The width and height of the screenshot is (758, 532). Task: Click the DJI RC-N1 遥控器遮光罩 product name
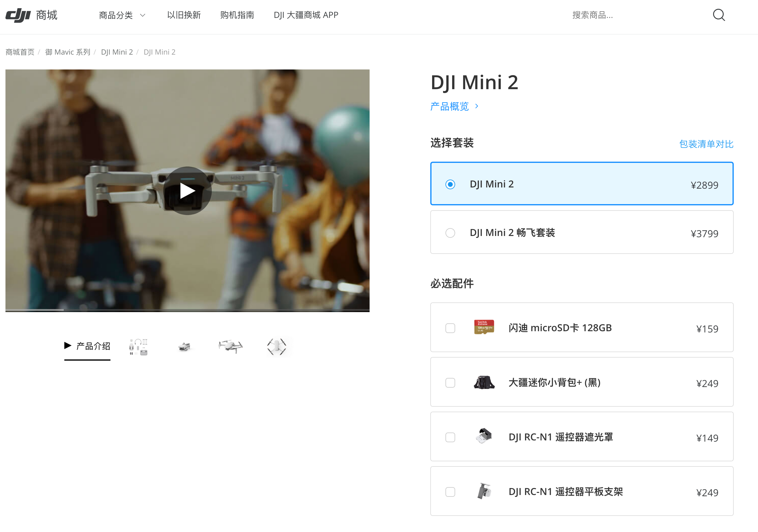coord(560,437)
